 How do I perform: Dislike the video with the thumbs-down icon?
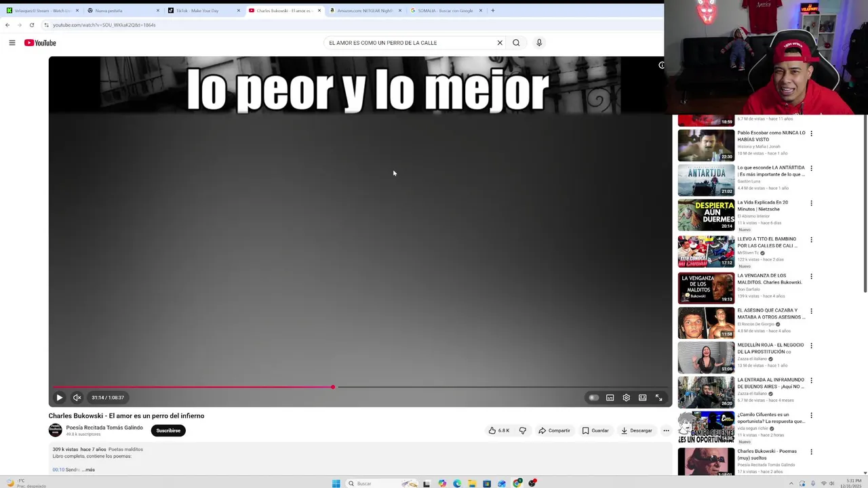522,430
